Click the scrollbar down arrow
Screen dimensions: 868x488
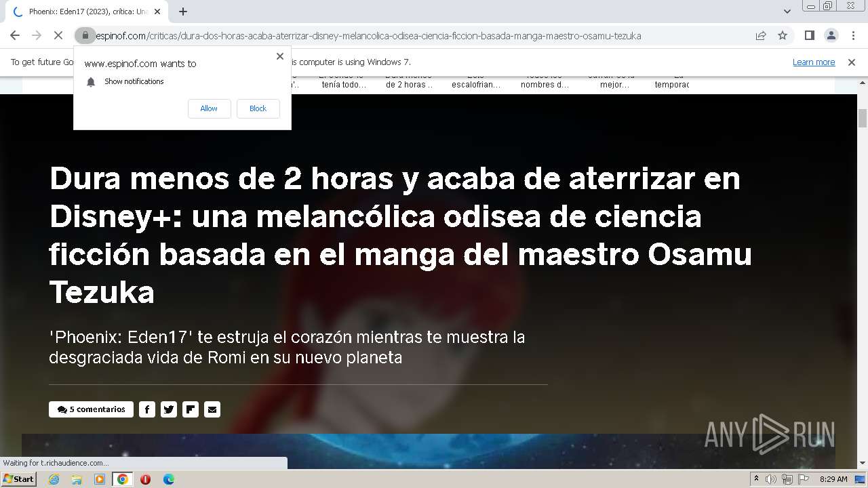863,463
